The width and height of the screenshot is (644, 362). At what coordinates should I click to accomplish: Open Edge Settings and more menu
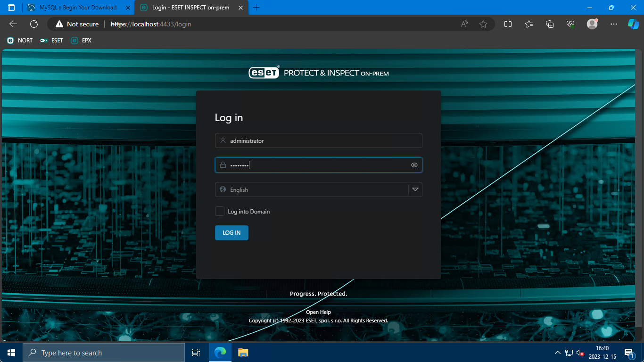tap(613, 24)
